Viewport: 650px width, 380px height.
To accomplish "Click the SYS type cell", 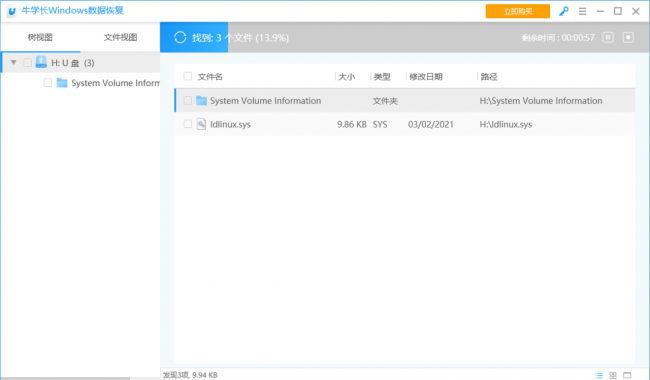I will pyautogui.click(x=380, y=124).
